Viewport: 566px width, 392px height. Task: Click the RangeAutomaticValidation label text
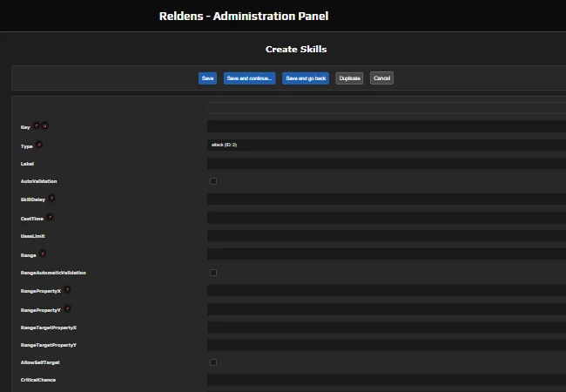coord(53,273)
